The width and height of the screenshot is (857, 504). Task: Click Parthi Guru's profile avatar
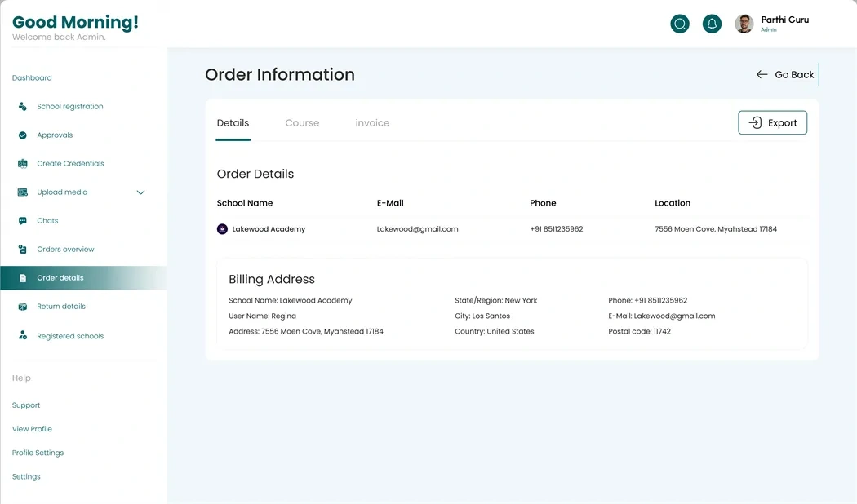(x=744, y=24)
